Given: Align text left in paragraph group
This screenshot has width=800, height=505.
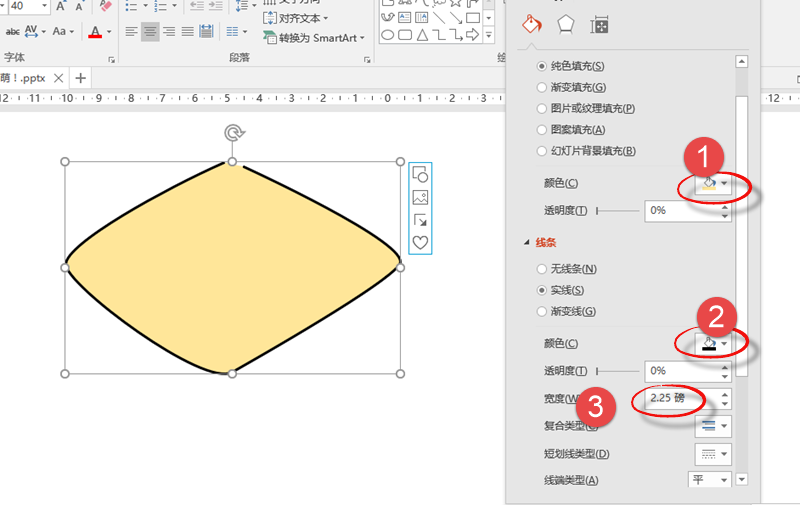Looking at the screenshot, I should (131, 32).
